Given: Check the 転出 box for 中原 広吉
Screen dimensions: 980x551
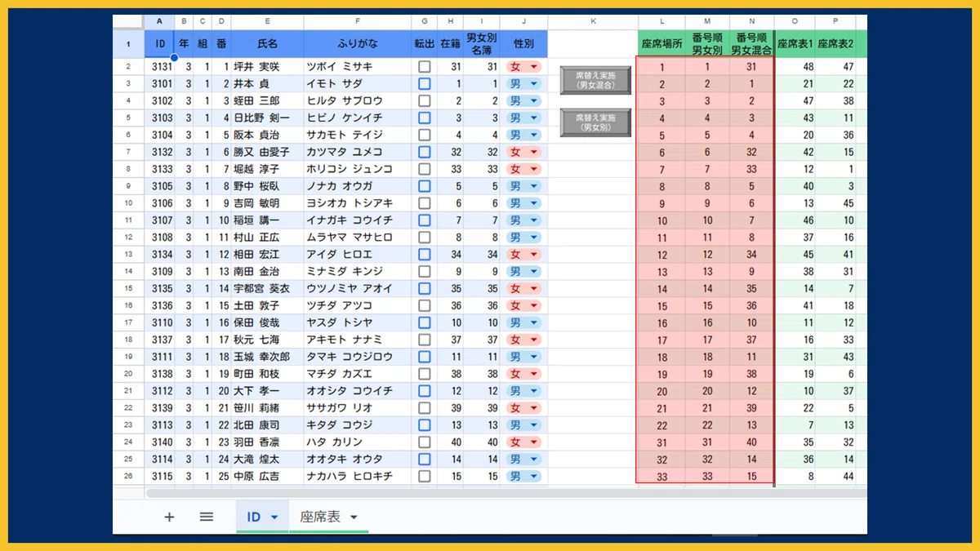Looking at the screenshot, I should pos(425,476).
